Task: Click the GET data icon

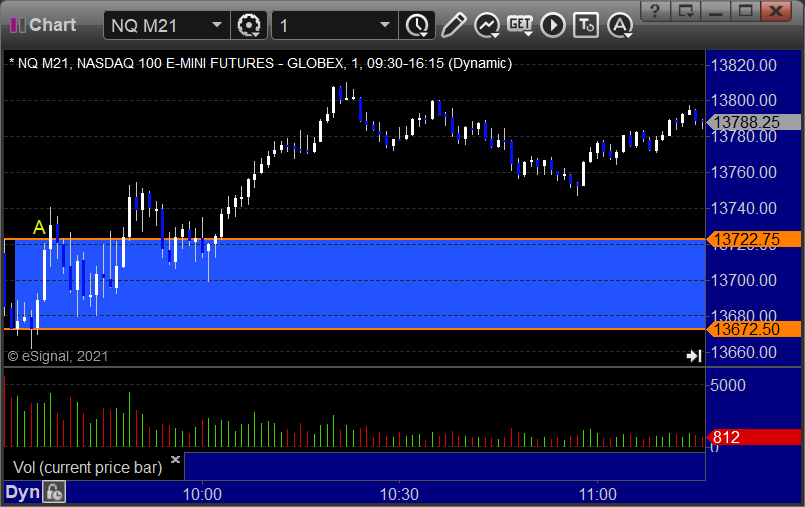Action: point(520,25)
